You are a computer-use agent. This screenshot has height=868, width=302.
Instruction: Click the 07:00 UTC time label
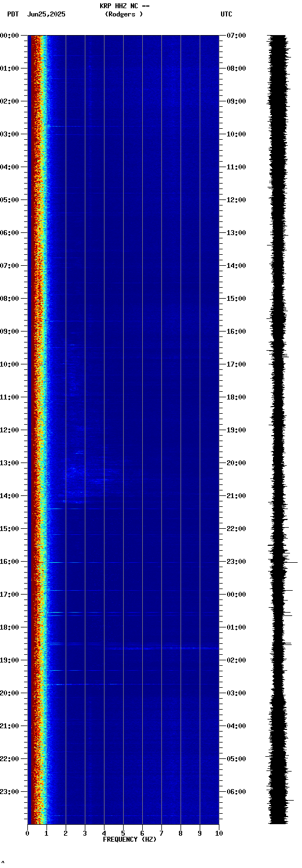pyautogui.click(x=236, y=36)
